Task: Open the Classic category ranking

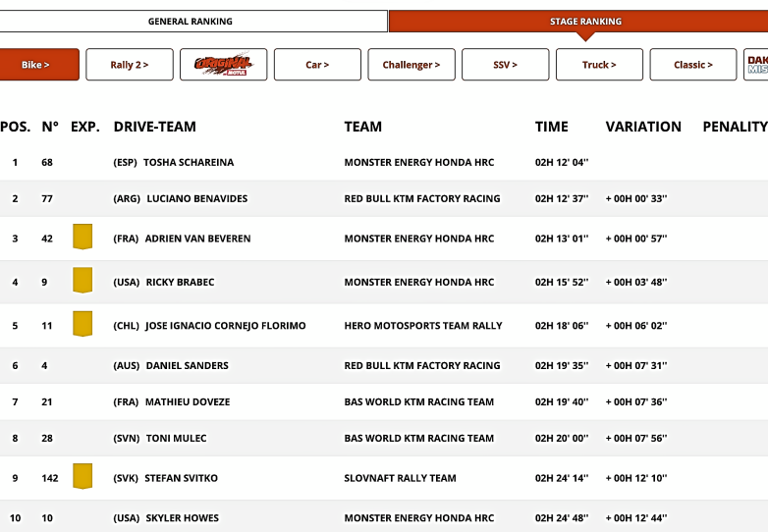Action: click(693, 65)
